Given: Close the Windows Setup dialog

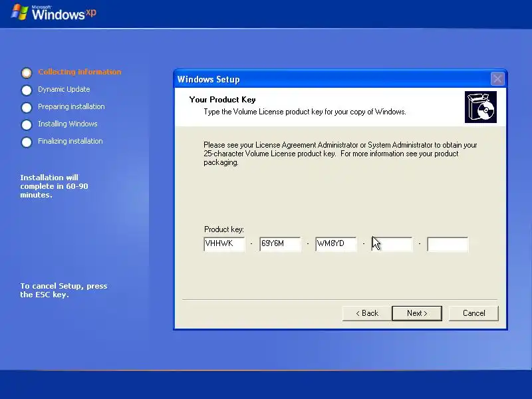Looking at the screenshot, I should tap(497, 79).
